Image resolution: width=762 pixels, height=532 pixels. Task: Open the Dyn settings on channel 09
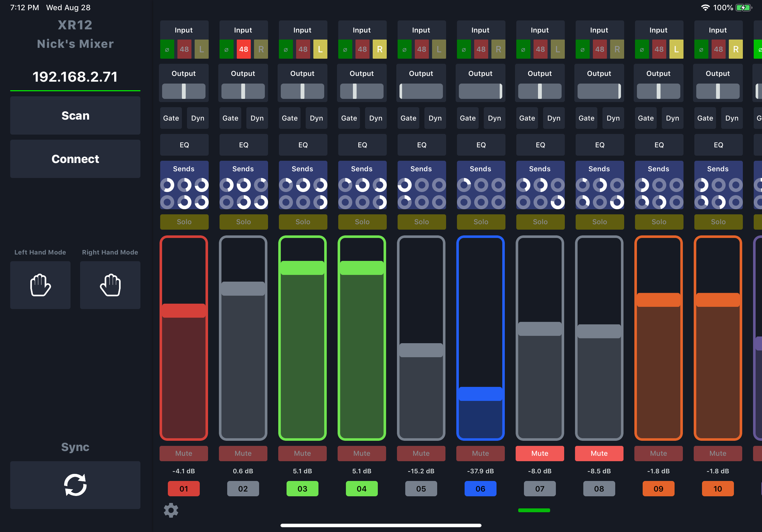point(672,118)
